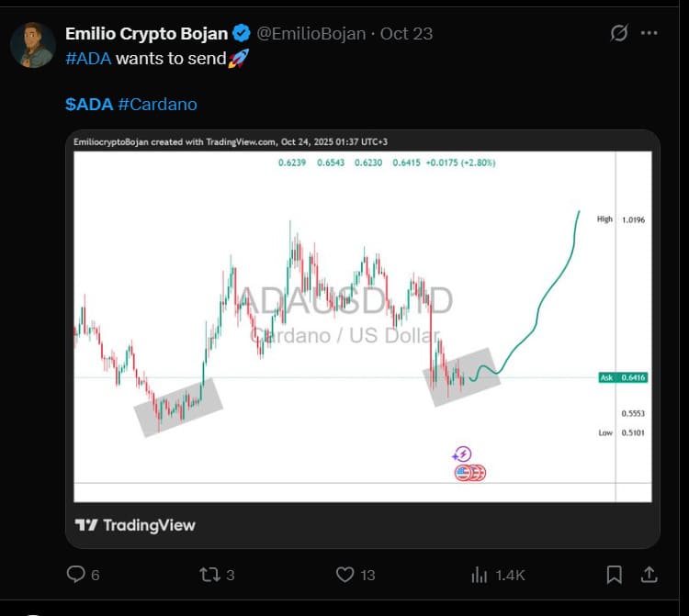This screenshot has height=616, width=689.
Task: Click the purple lightning event icon on chart
Action: [462, 454]
